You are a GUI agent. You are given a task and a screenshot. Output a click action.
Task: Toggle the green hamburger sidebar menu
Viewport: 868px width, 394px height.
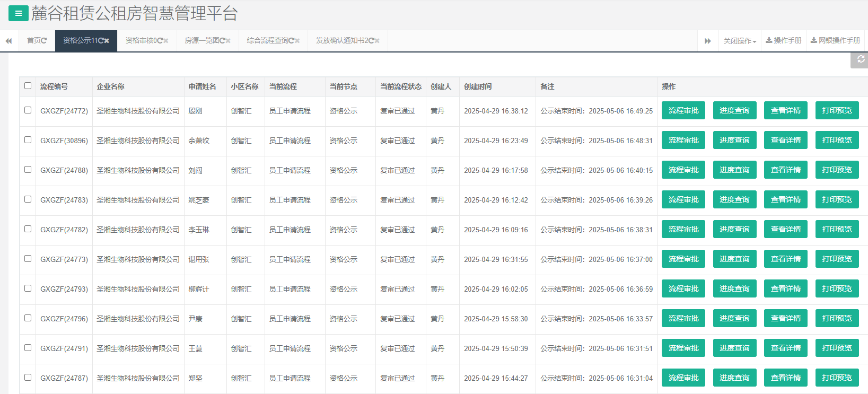[x=18, y=13]
